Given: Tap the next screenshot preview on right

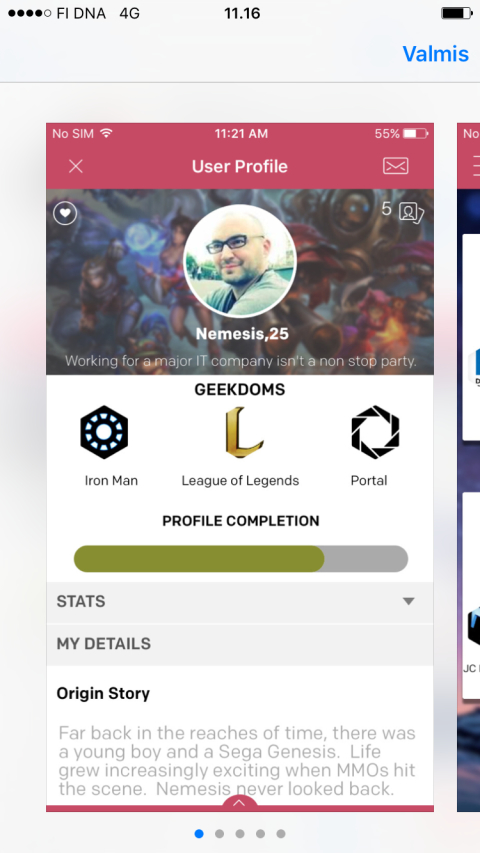Looking at the screenshot, I should pos(469,467).
